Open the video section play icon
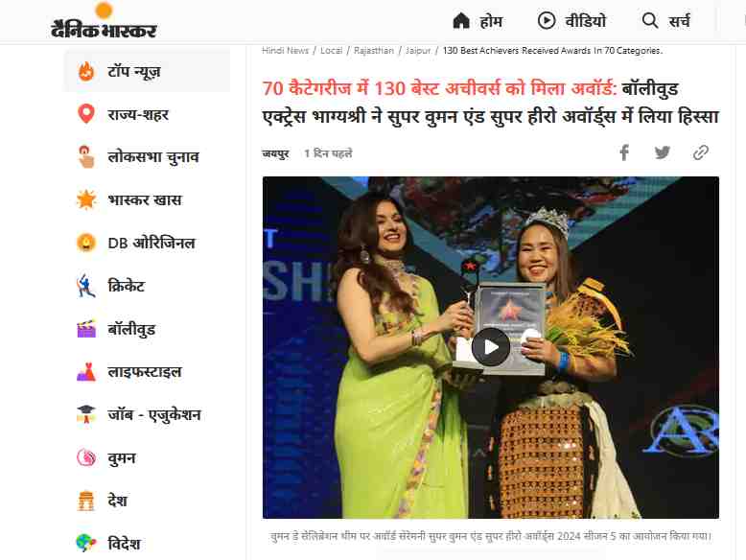Screen dimensions: 746x560 click(547, 21)
